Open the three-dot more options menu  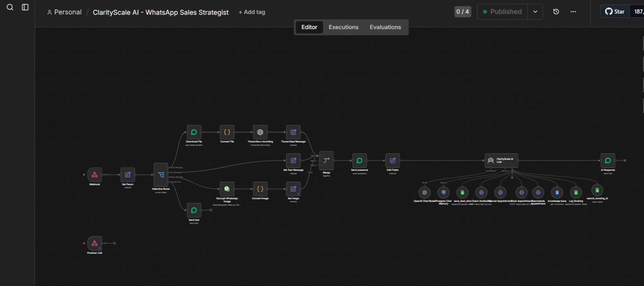574,11
